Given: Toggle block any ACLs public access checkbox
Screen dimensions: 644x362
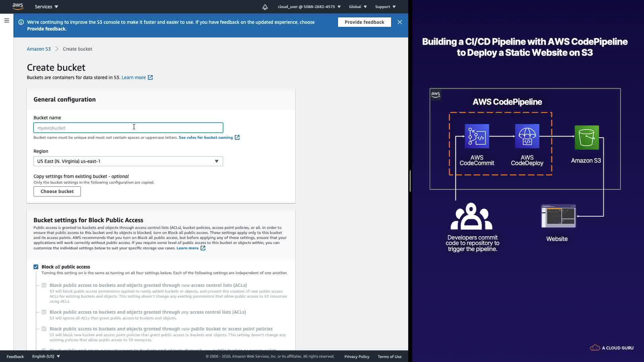Looking at the screenshot, I should coord(44,312).
